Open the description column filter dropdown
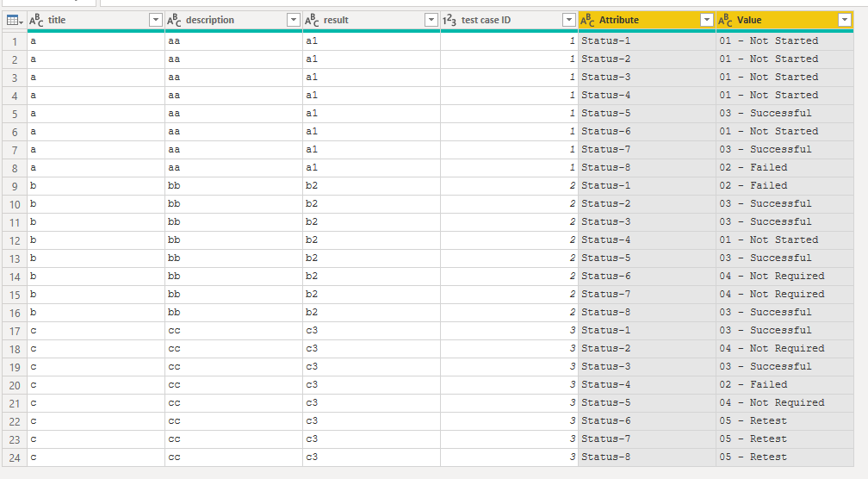 coord(294,21)
